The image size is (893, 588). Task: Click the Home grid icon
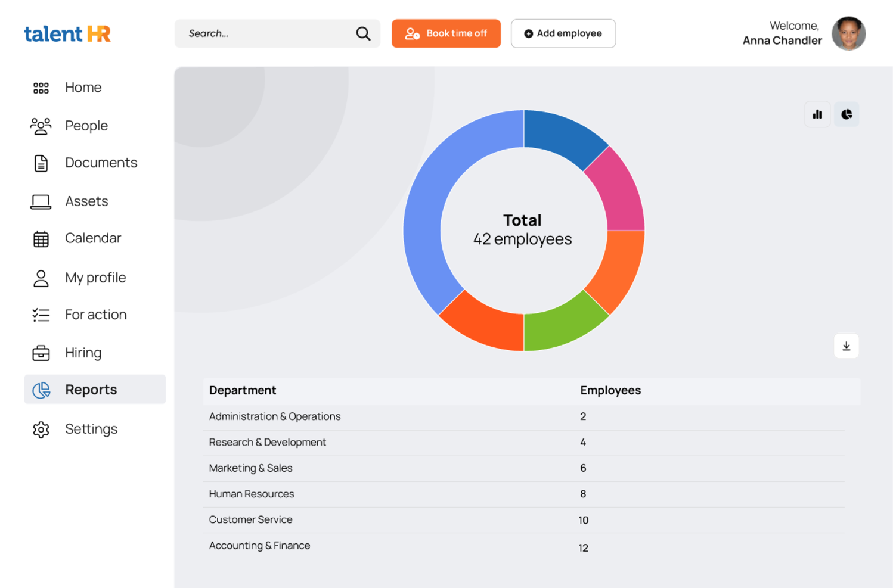(41, 88)
